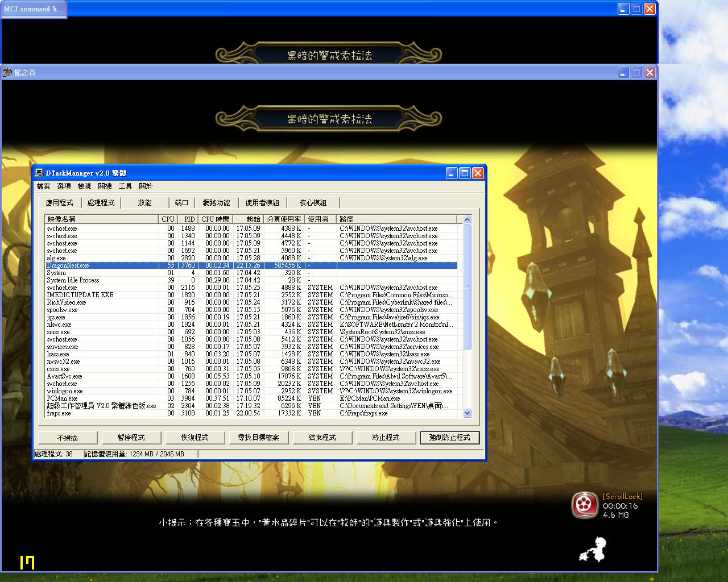The image size is (728, 582).
Task: Switch to the 效能 tab
Action: click(144, 203)
